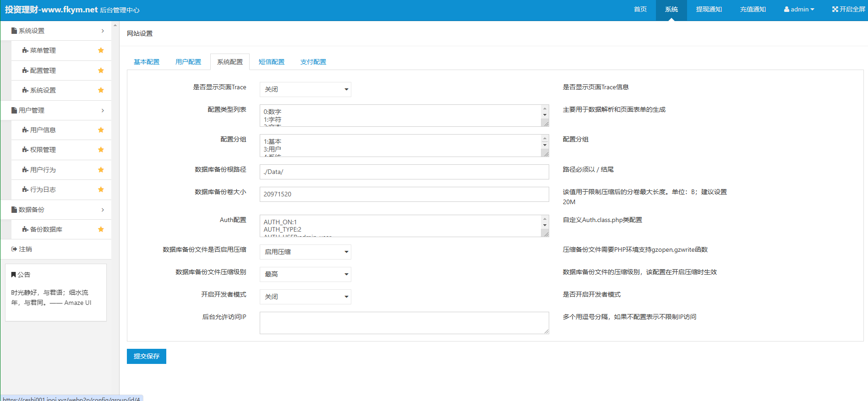Click the star icon next to 用户信息

coord(101,130)
